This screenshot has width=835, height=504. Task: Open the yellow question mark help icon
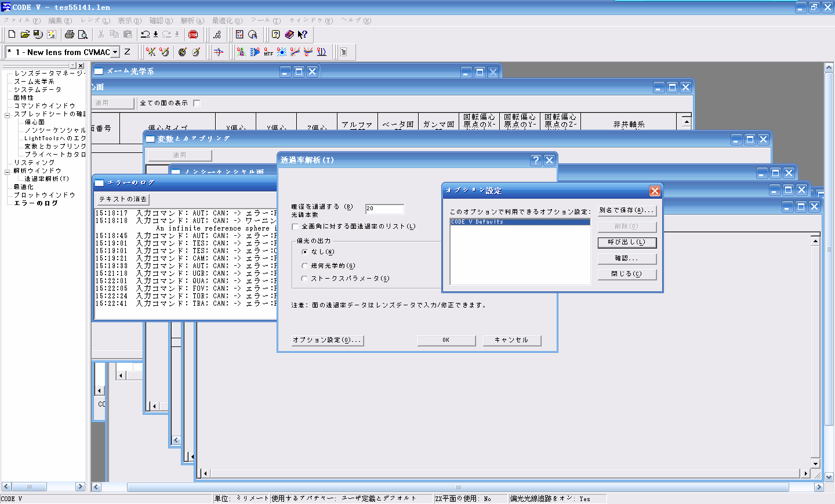pos(276,35)
